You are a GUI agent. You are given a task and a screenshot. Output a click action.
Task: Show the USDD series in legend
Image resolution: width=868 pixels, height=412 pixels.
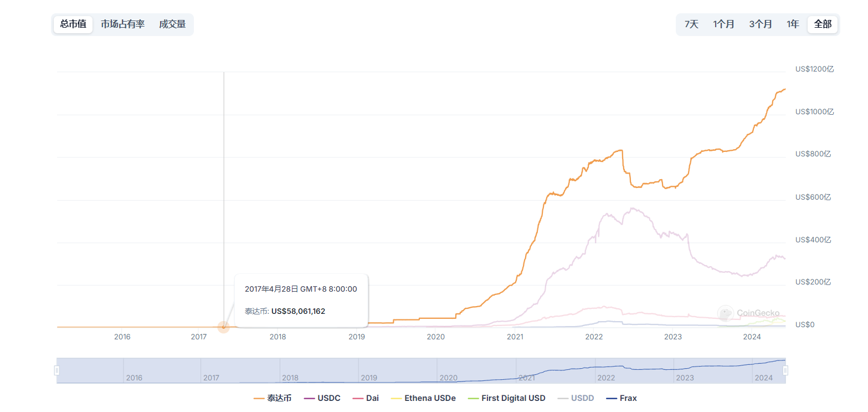tap(577, 398)
